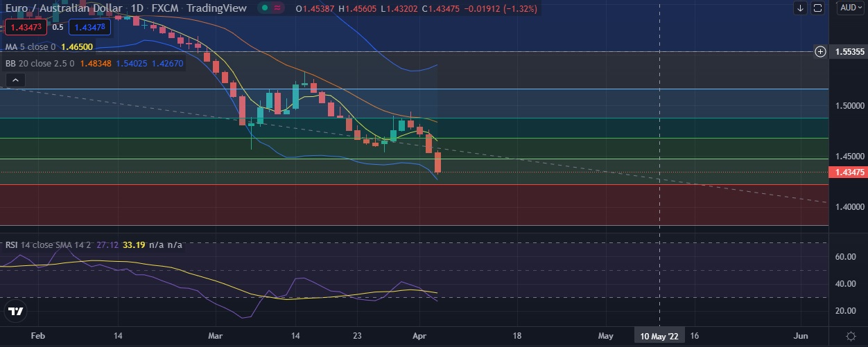This screenshot has height=347, width=868.
Task: Click the RSI 60.00 axis label
Action: tap(844, 256)
